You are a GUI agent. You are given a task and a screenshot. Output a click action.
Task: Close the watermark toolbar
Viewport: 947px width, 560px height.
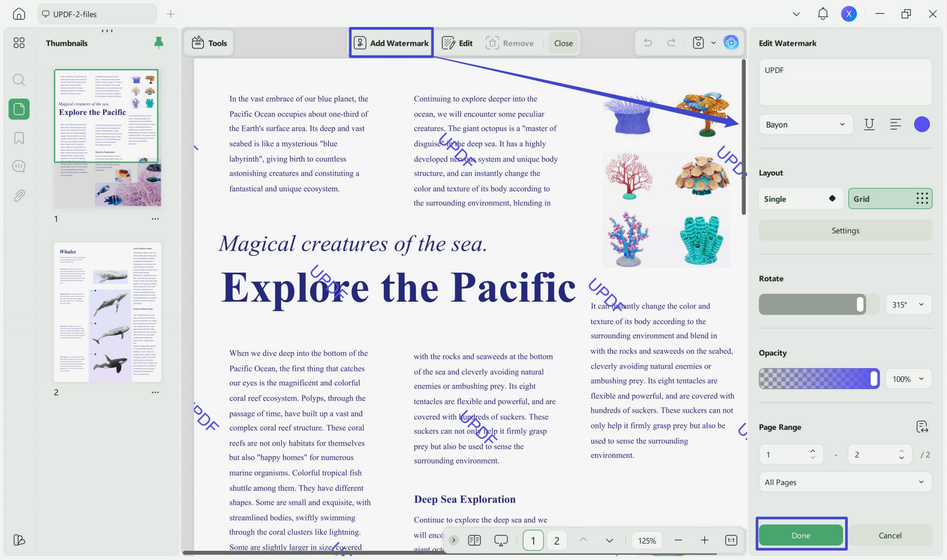563,43
